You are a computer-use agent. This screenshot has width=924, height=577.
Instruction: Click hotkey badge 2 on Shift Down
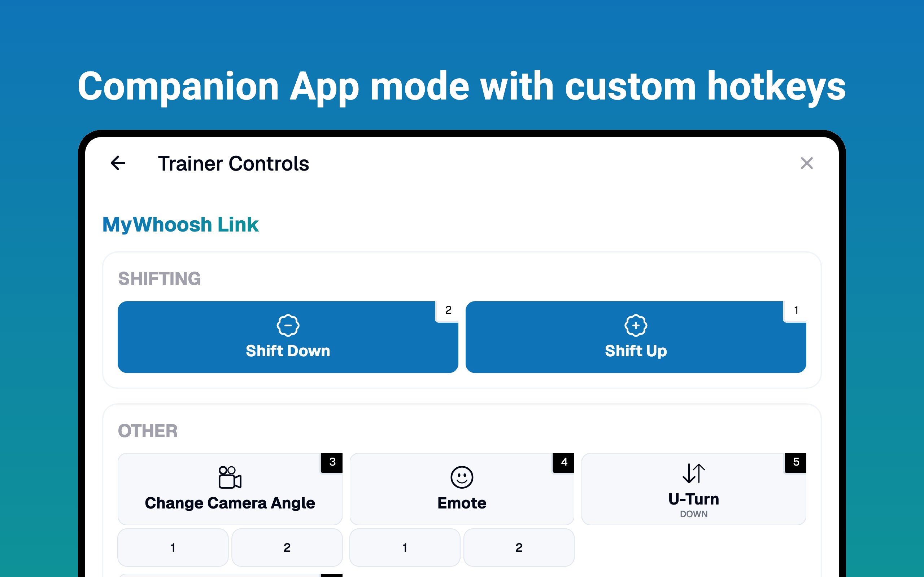point(448,310)
